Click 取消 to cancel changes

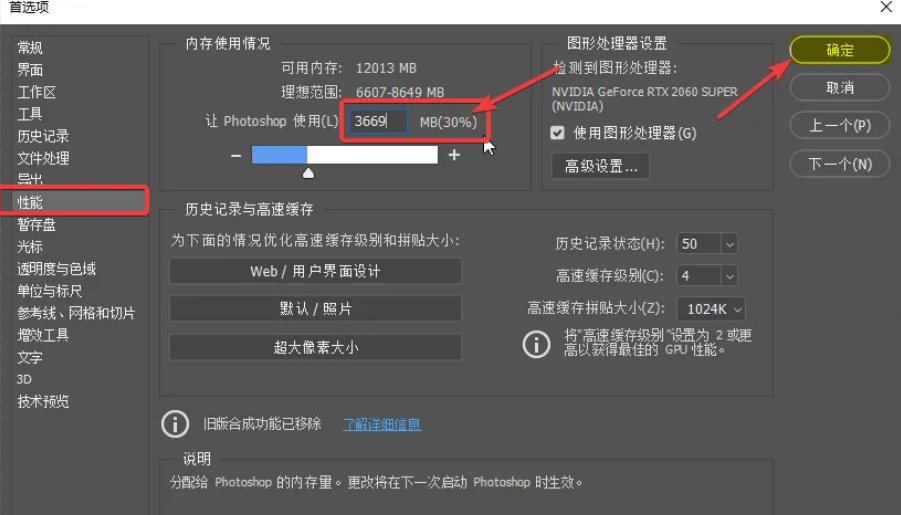[x=839, y=88]
